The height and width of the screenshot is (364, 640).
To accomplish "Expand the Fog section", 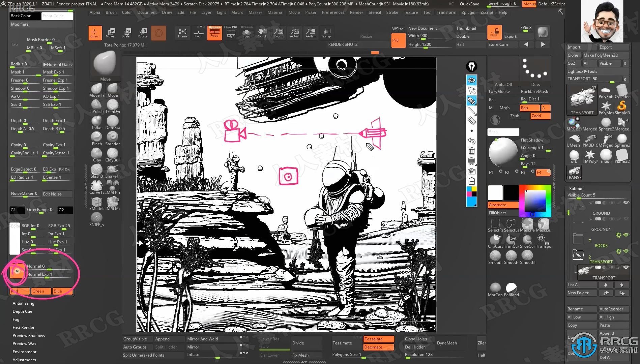I will [16, 320].
